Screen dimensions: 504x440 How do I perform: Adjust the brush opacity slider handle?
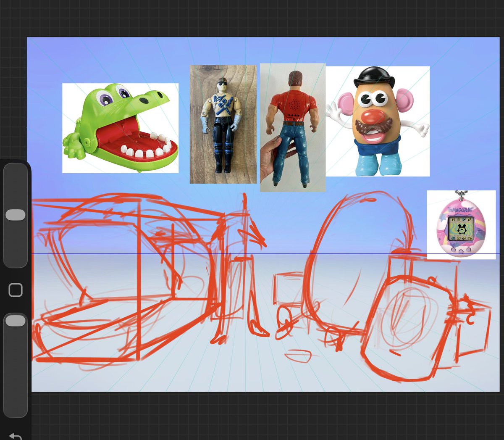16,321
